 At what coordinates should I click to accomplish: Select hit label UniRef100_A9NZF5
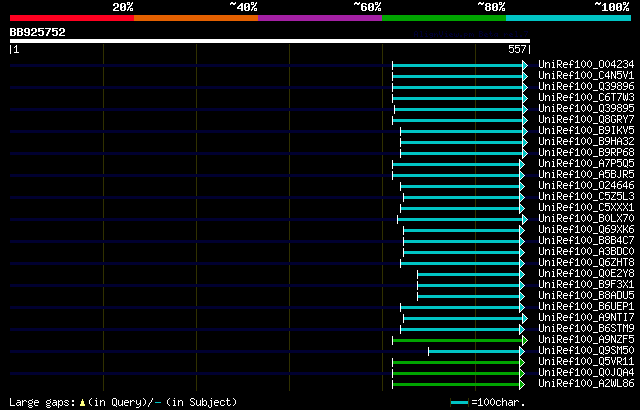point(586,340)
